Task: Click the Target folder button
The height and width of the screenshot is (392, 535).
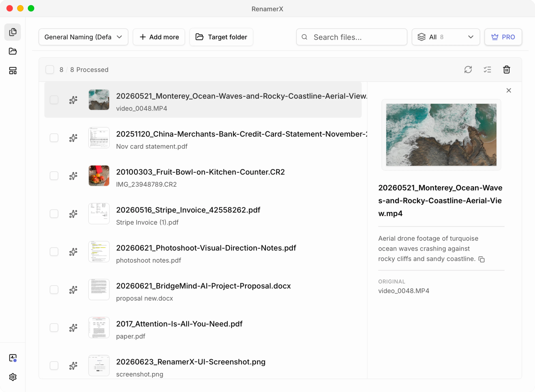Action: coord(221,37)
